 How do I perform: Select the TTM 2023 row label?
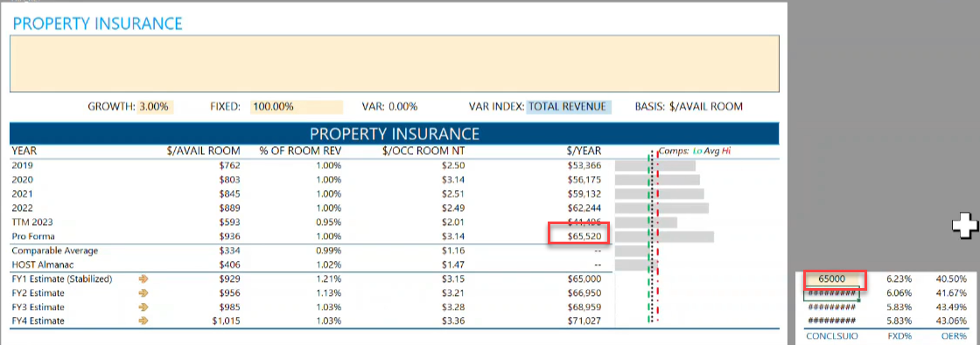click(31, 222)
